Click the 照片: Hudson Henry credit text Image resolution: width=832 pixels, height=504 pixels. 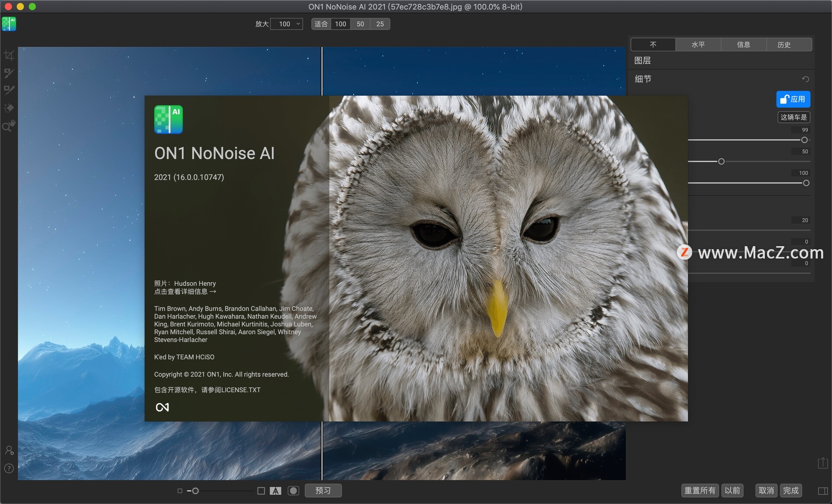click(185, 283)
